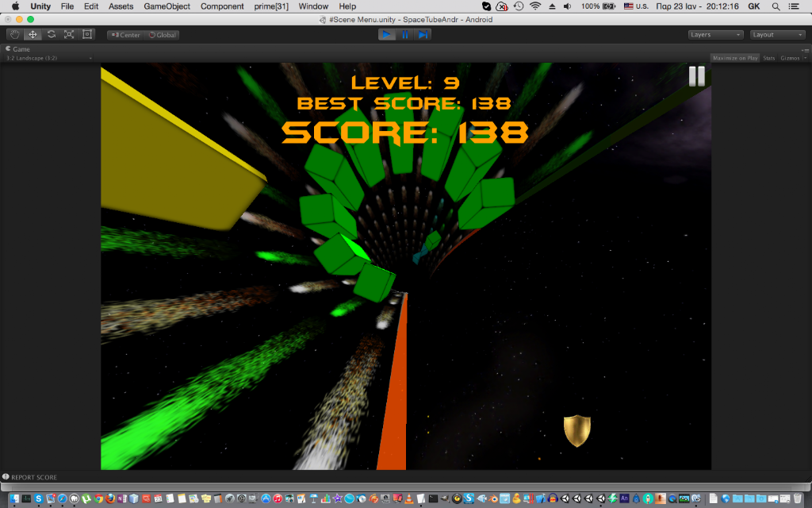Open the Layout dropdown

(778, 35)
